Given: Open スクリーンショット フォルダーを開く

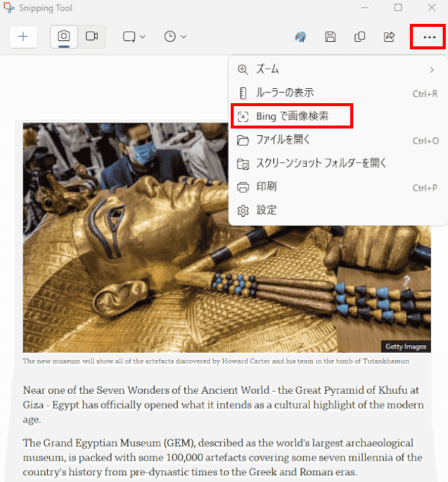Looking at the screenshot, I should [x=337, y=164].
